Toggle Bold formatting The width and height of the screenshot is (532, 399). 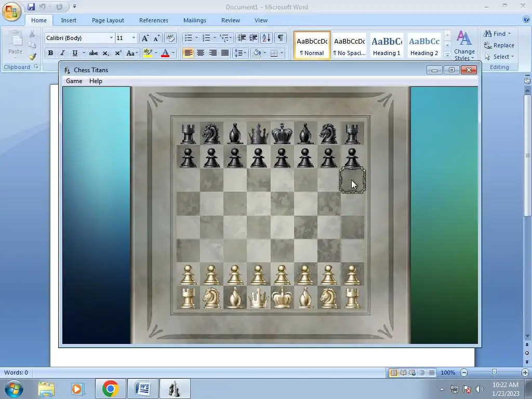[x=50, y=54]
